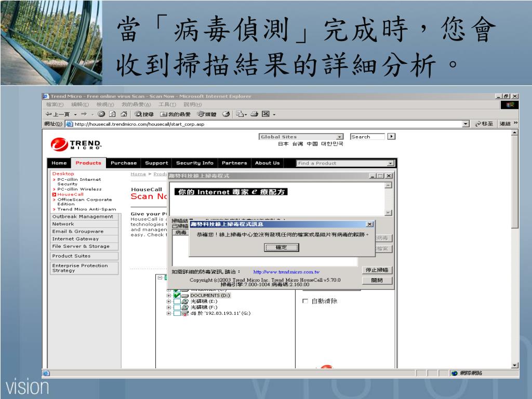The width and height of the screenshot is (532, 399).
Task: Click the Forward arrow in IE toolbar
Action: 84,114
